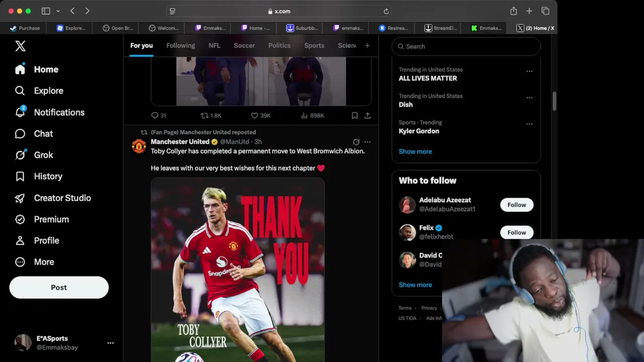The height and width of the screenshot is (362, 644).
Task: Launch Grok from the sidebar
Action: (x=34, y=155)
